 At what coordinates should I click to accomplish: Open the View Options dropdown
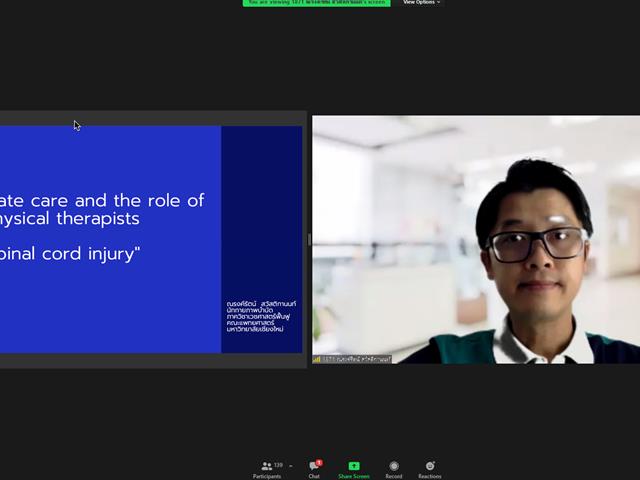coord(421,3)
